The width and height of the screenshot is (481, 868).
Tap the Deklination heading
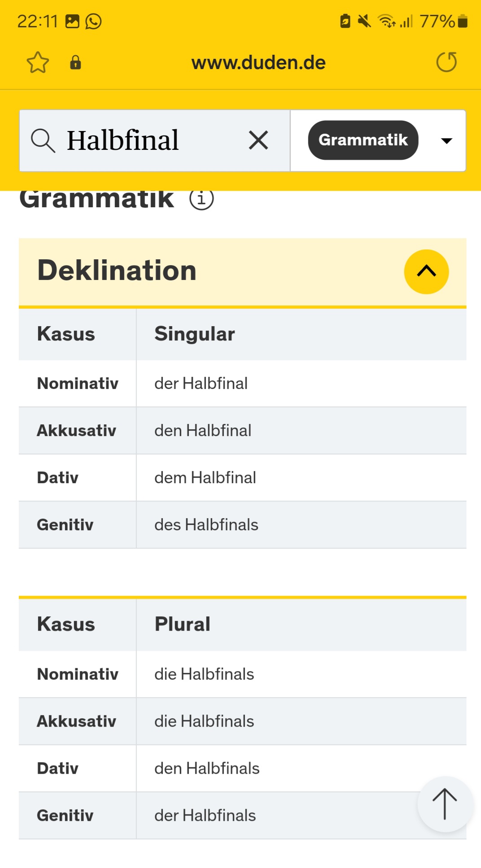(117, 270)
